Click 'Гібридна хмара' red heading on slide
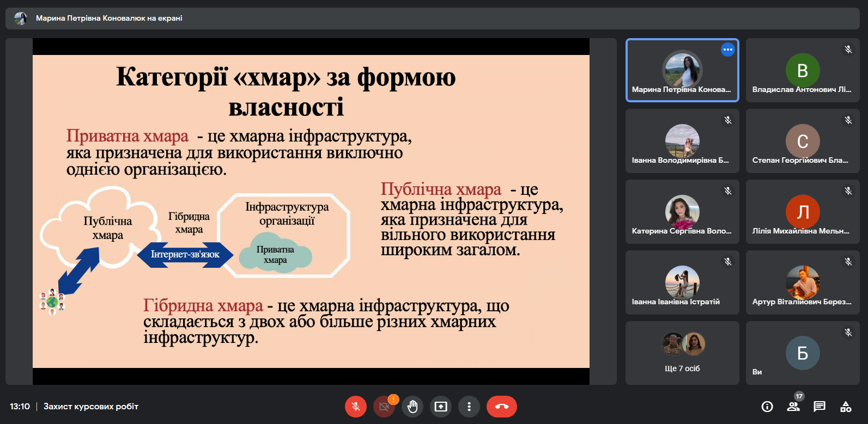Screen dimensions: 868x424 point(203,305)
